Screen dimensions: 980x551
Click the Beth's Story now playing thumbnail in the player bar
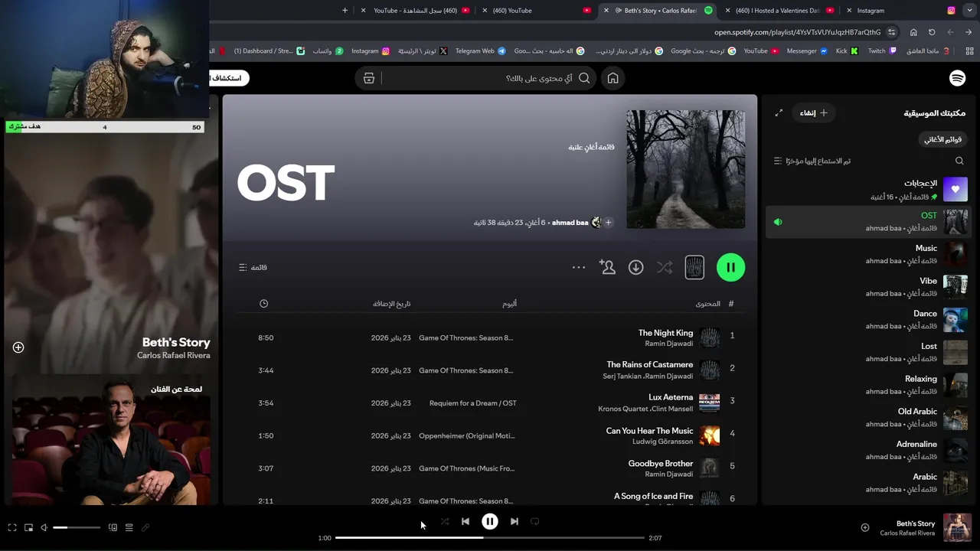point(957,527)
